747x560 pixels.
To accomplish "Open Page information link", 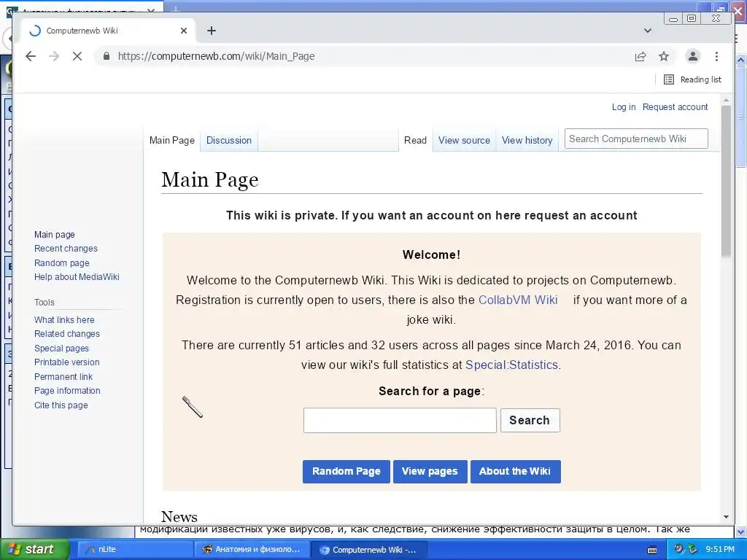I will 67,391.
